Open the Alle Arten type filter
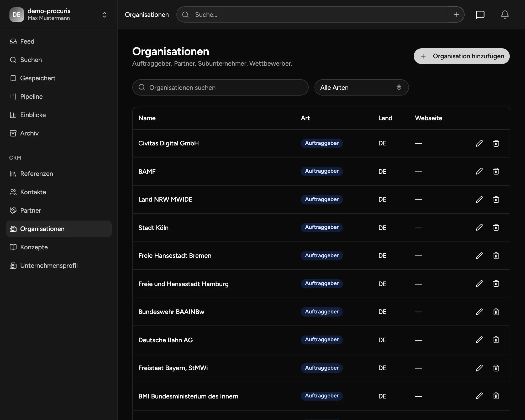Image resolution: width=525 pixels, height=420 pixels. click(x=361, y=87)
